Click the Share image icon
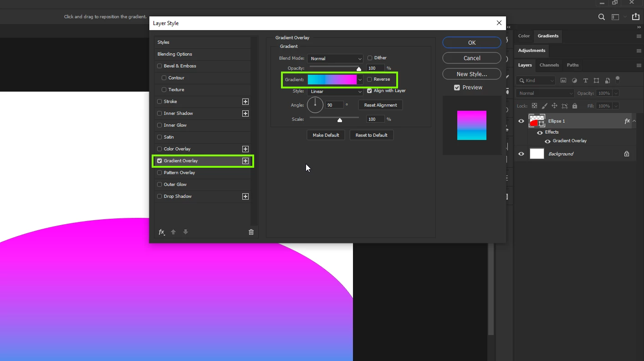Image resolution: width=644 pixels, height=361 pixels. pos(636,17)
